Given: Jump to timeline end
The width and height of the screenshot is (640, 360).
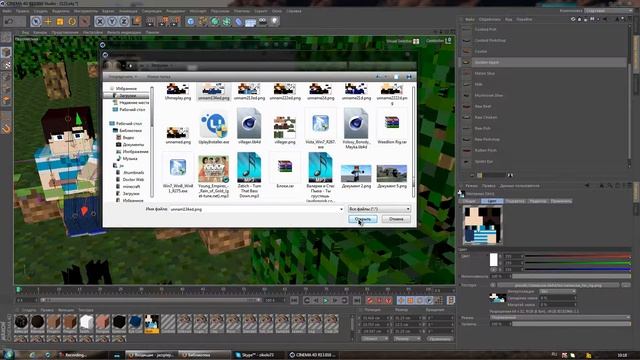Looking at the screenshot, I should 356,300.
